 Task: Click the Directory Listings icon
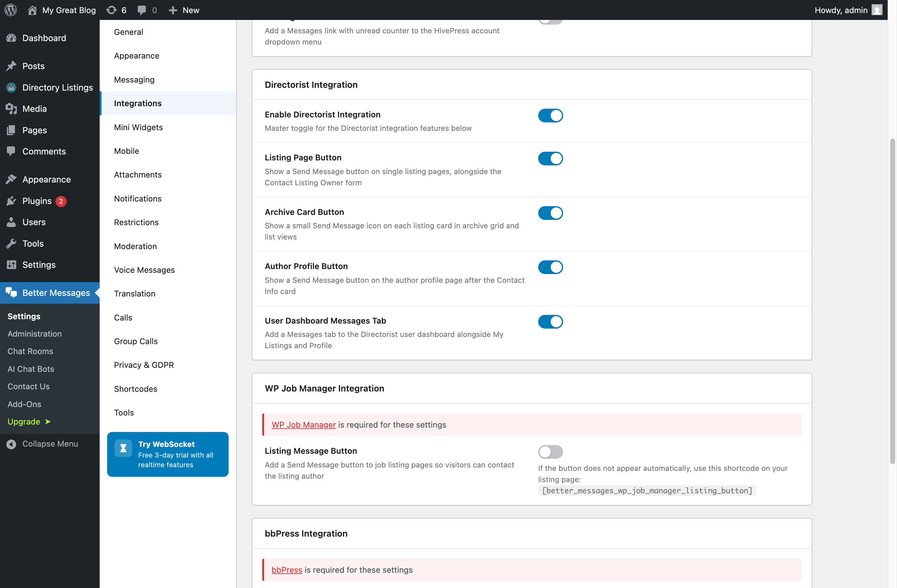pos(11,88)
